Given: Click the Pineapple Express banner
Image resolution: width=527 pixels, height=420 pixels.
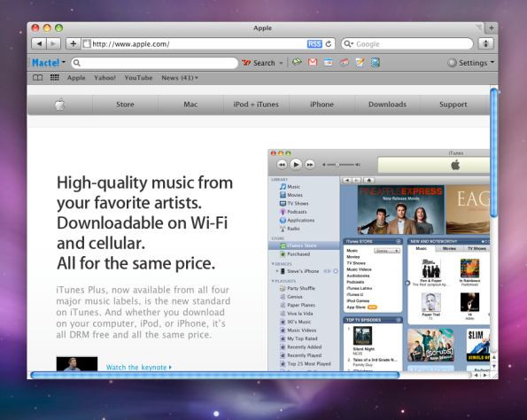Looking at the screenshot, I should tap(400, 210).
